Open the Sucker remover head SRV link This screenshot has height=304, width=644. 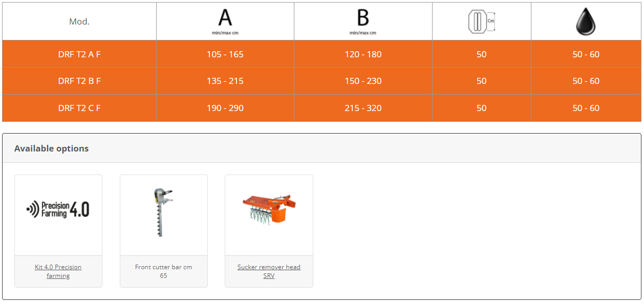pos(269,271)
